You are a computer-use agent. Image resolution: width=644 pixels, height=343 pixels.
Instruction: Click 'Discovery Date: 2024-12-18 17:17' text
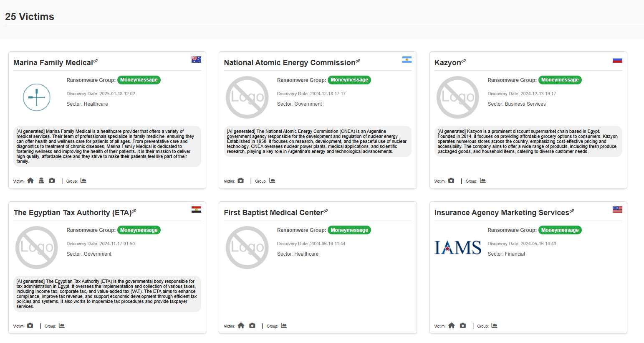(311, 94)
